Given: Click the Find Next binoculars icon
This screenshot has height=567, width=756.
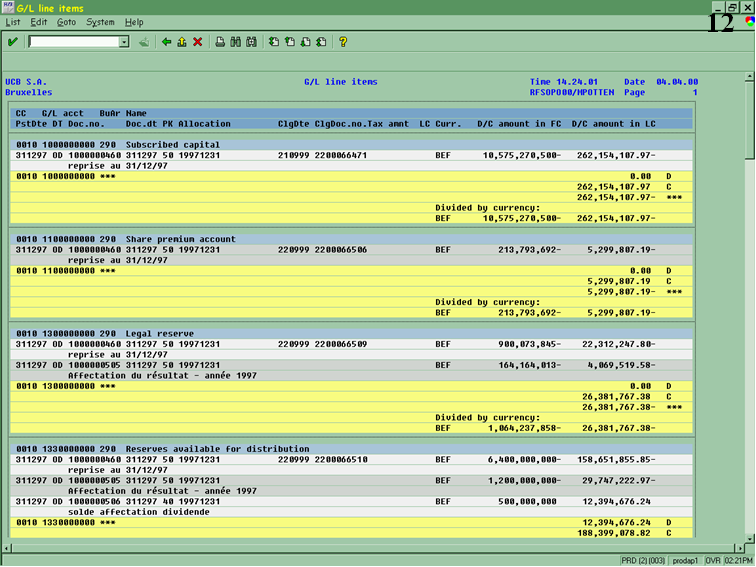Looking at the screenshot, I should (251, 42).
